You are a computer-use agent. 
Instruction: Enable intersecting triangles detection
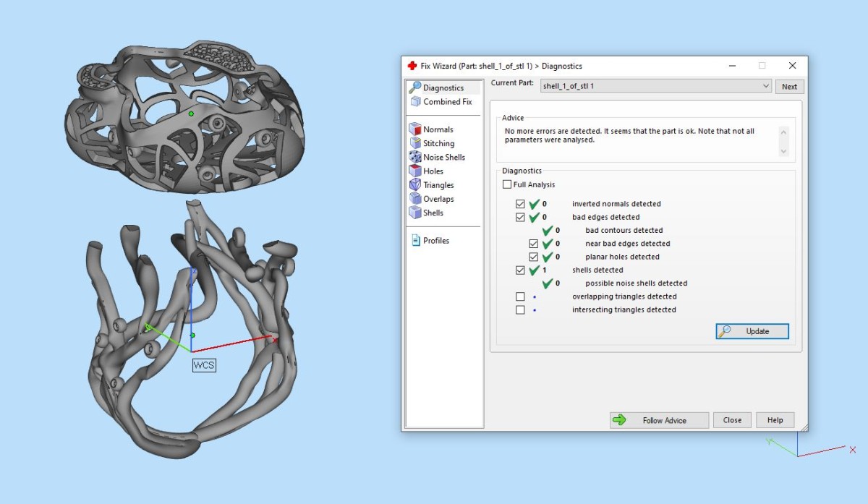coord(520,309)
